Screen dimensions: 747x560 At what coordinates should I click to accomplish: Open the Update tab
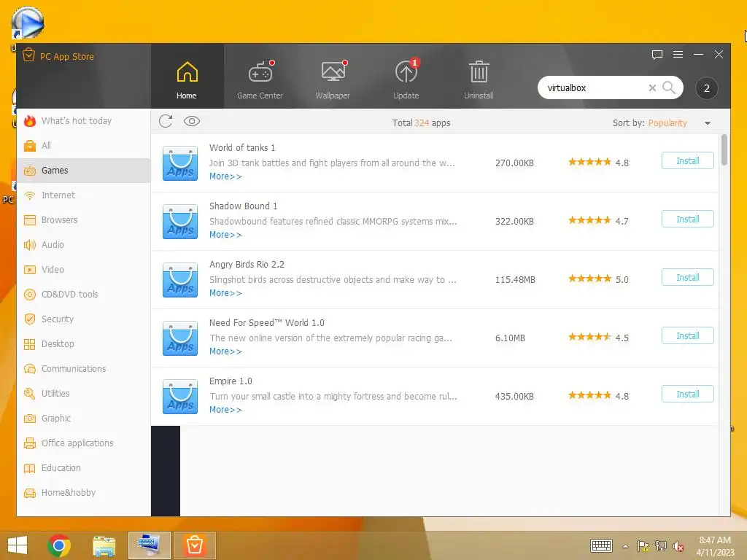pyautogui.click(x=406, y=79)
